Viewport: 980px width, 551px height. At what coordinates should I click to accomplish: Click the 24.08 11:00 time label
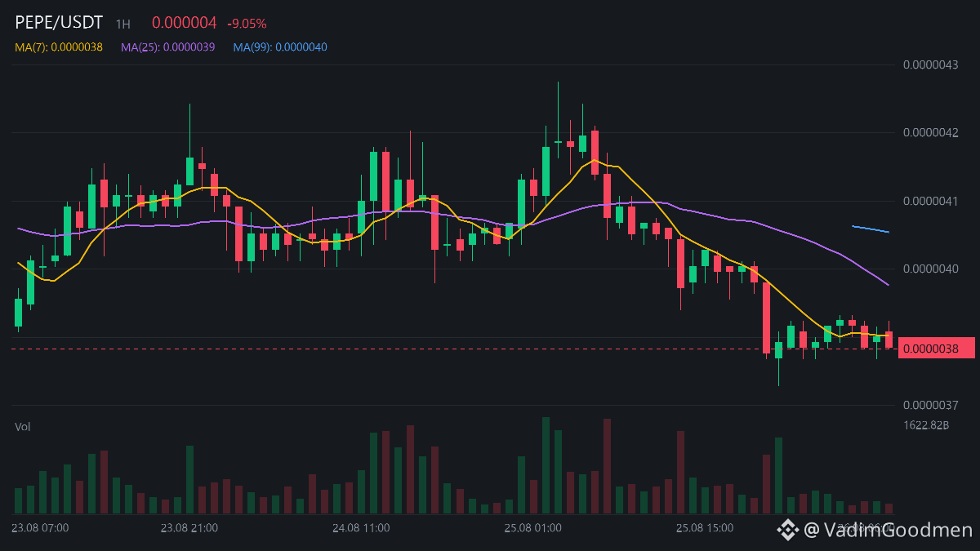[x=361, y=528]
